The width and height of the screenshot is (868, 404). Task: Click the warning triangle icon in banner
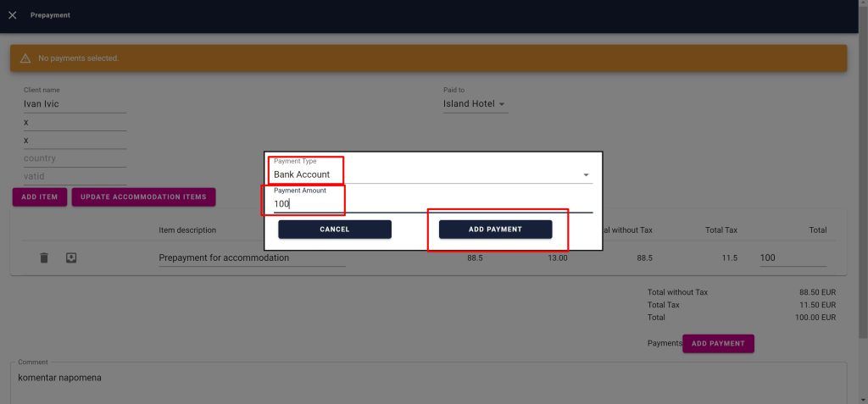(25, 58)
